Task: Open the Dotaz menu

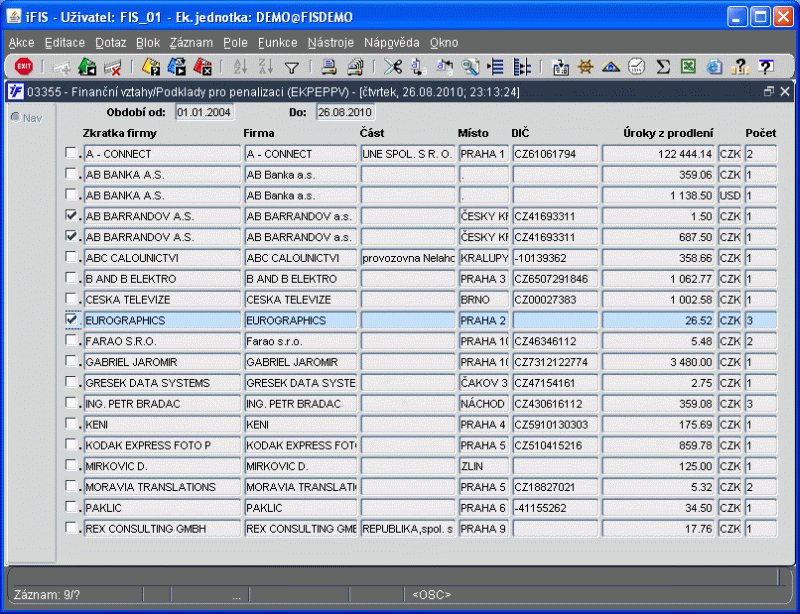Action: click(111, 43)
